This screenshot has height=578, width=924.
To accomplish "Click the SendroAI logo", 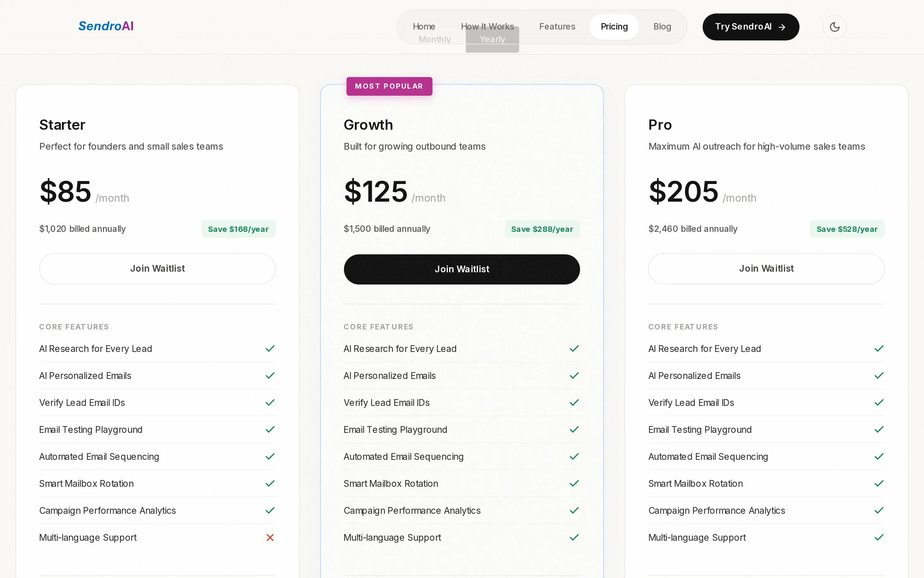I will tap(106, 26).
